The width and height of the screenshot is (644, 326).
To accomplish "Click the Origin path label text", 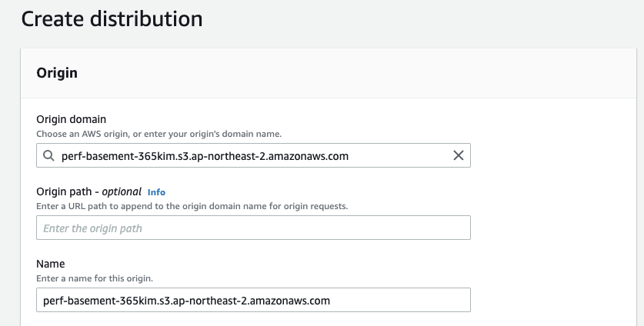I will [x=67, y=191].
